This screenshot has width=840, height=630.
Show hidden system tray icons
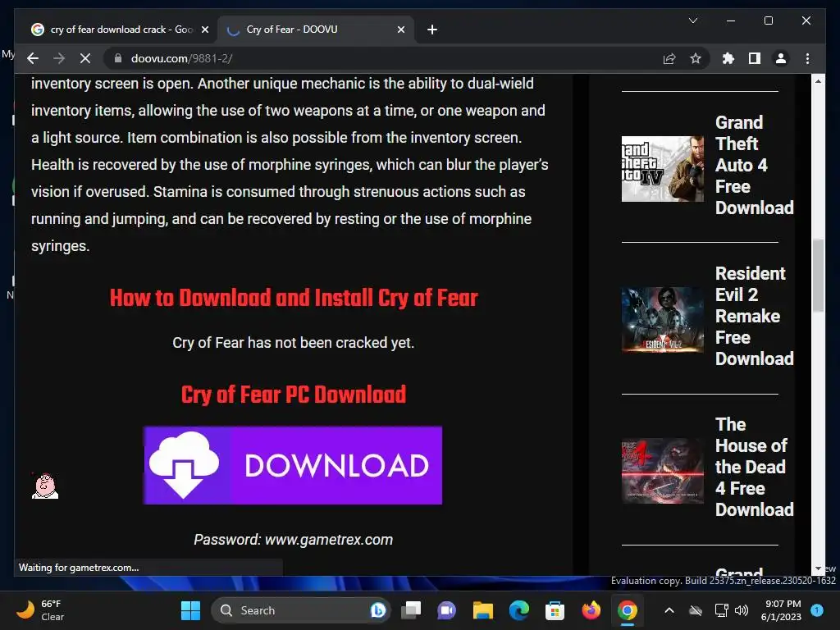pyautogui.click(x=669, y=610)
